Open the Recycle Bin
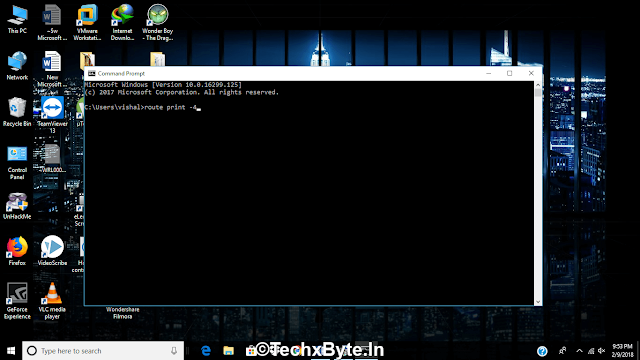The image size is (640, 360). point(17,112)
